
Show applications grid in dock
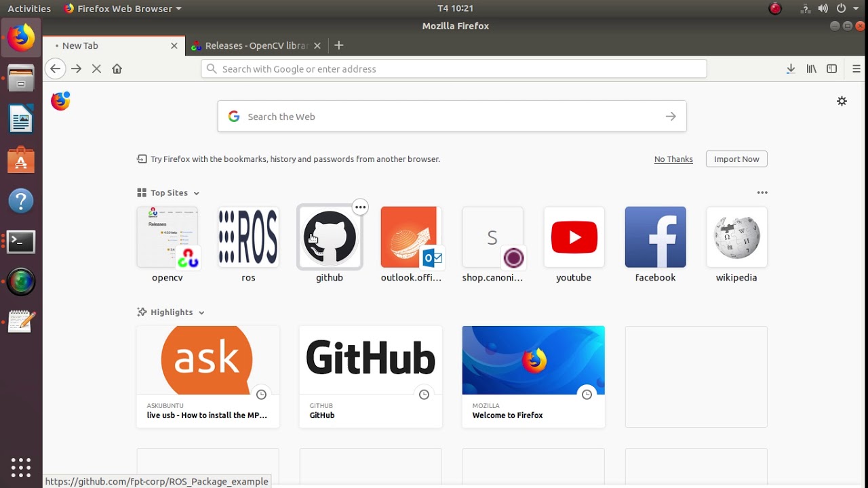pos(21,468)
